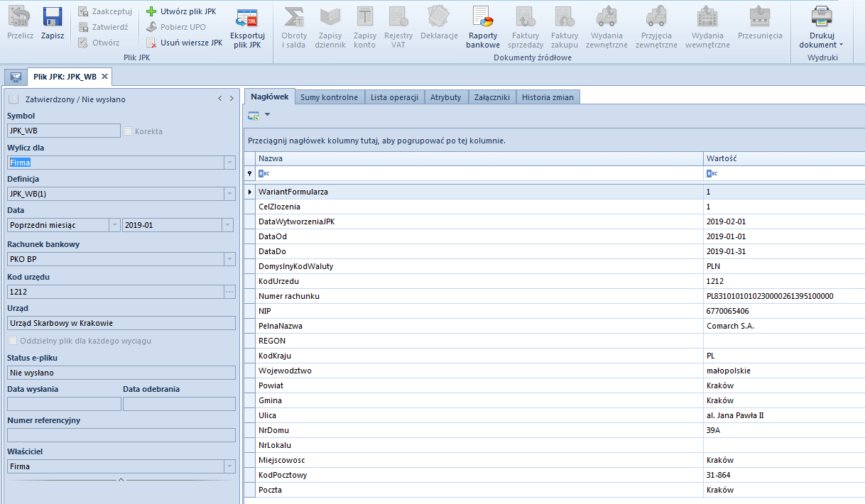Click the Symbol field JPK_WB

[x=64, y=131]
